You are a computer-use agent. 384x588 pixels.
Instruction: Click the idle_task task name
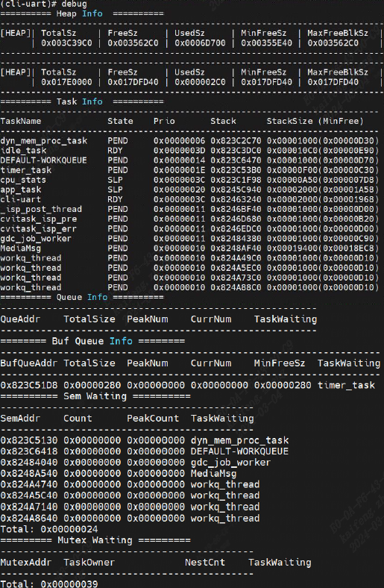point(23,151)
